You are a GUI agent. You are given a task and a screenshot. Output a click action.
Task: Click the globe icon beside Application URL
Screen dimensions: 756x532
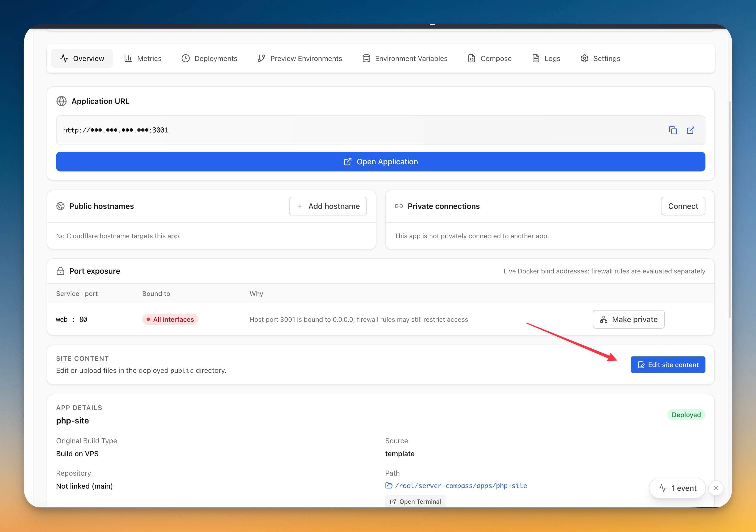tap(61, 101)
